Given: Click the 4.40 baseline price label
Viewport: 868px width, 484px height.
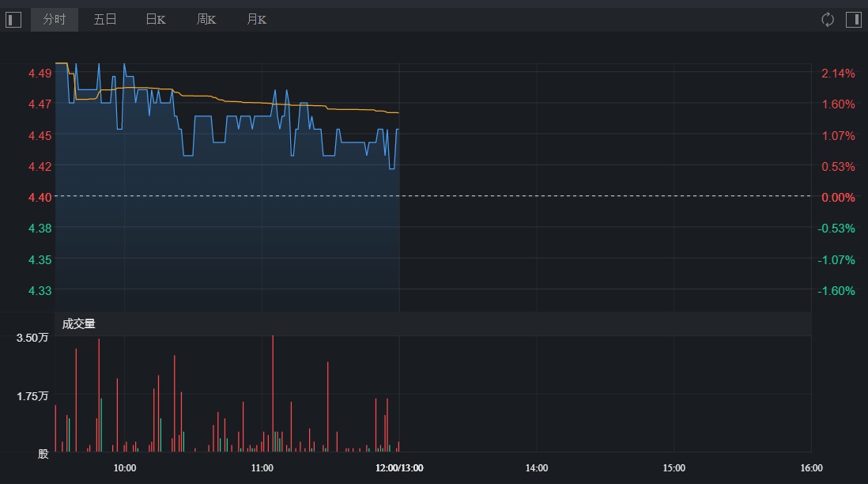Looking at the screenshot, I should (40, 197).
